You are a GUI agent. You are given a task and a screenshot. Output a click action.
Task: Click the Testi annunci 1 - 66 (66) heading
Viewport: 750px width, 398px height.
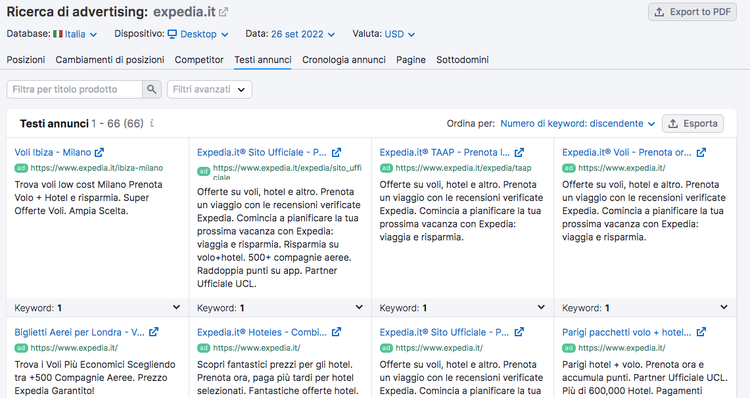point(81,123)
